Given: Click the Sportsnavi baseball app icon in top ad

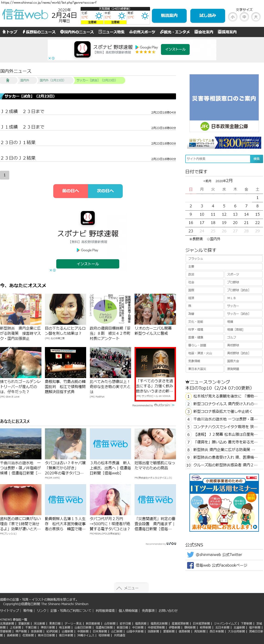Looking at the screenshot, I should tap(82, 49).
